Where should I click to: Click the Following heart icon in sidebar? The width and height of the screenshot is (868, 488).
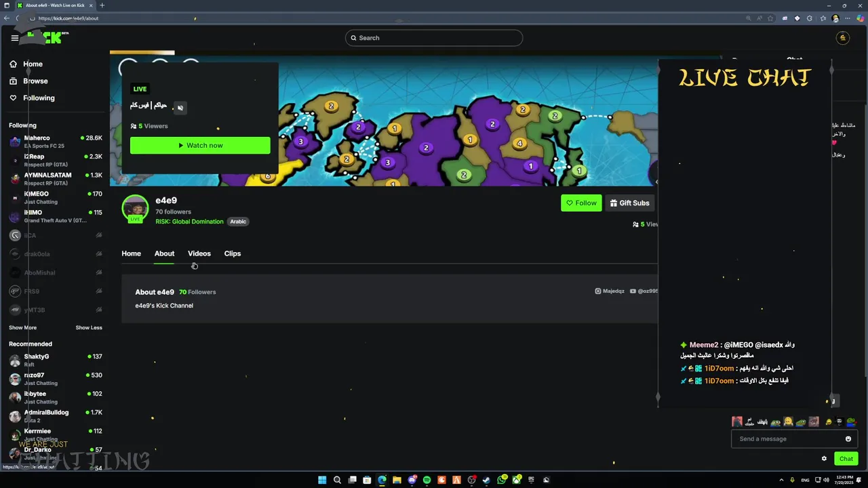click(13, 98)
